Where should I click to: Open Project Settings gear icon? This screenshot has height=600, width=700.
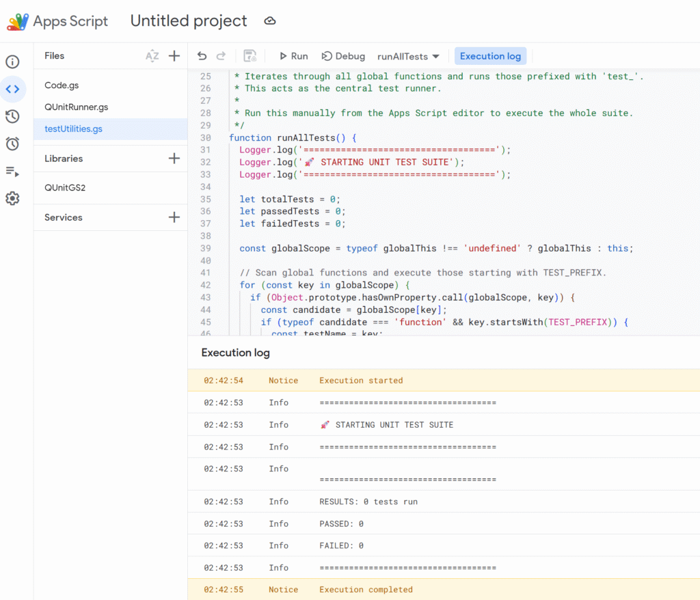[12, 199]
